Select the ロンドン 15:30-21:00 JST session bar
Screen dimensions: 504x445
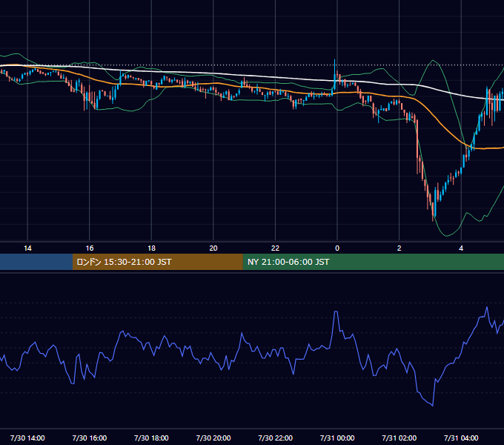[x=157, y=262]
